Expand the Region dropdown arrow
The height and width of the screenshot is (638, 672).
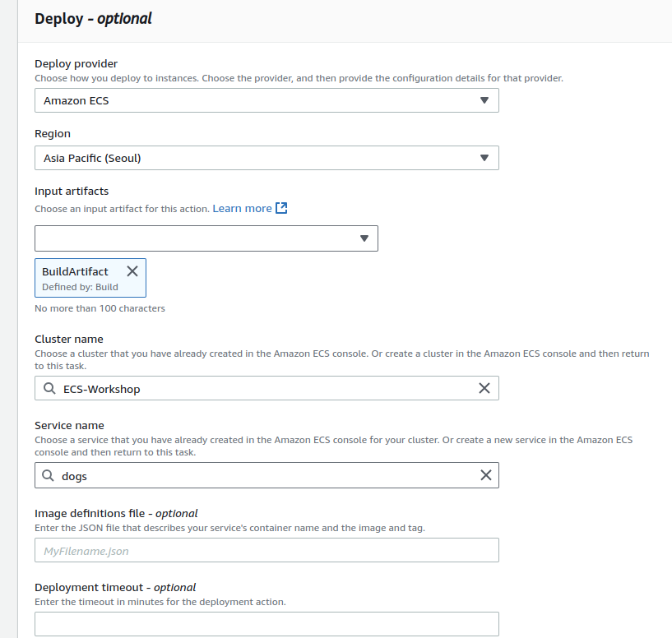coord(484,158)
